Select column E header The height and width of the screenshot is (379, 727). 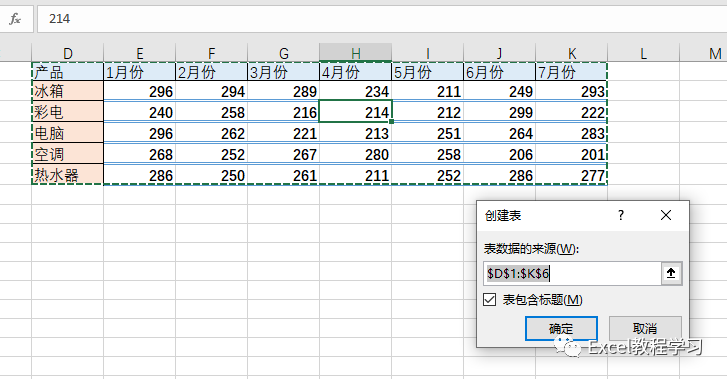(x=140, y=53)
